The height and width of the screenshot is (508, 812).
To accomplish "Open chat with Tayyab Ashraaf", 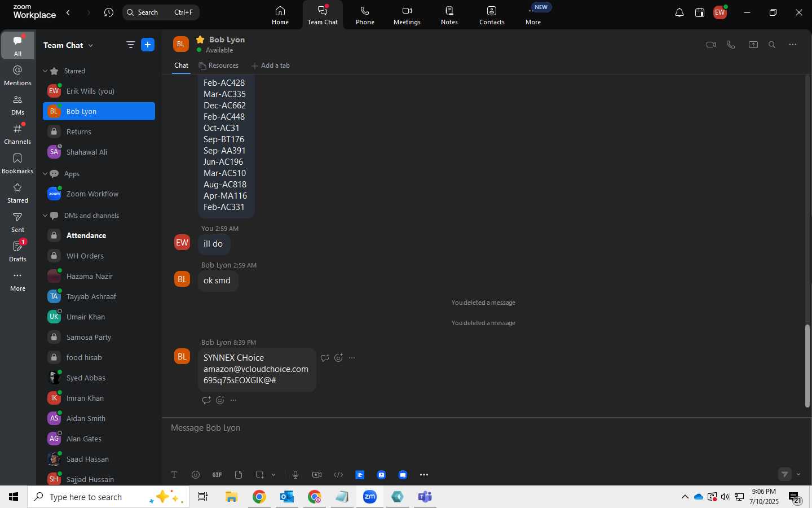I will pos(99,296).
